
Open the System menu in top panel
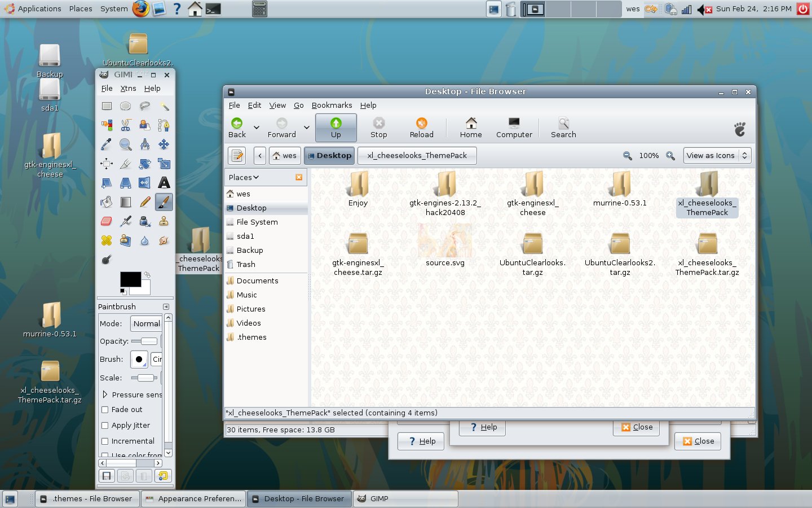114,8
